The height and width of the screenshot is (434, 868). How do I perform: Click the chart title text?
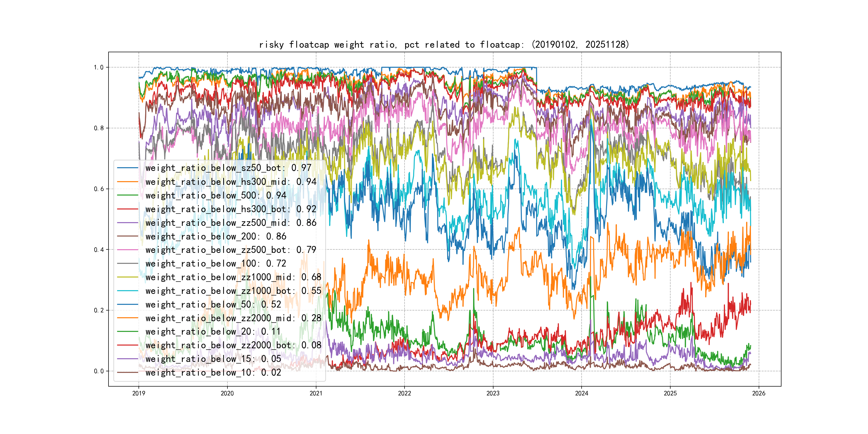click(444, 44)
